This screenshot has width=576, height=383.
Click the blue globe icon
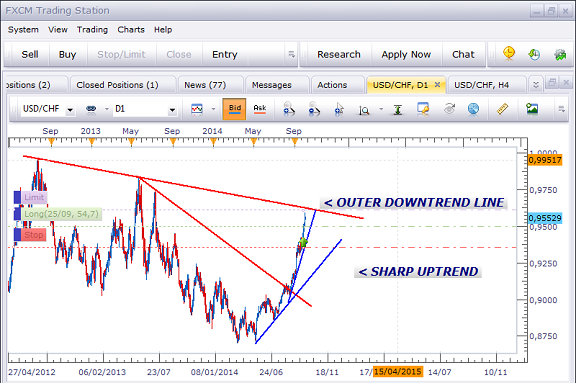pos(474,109)
